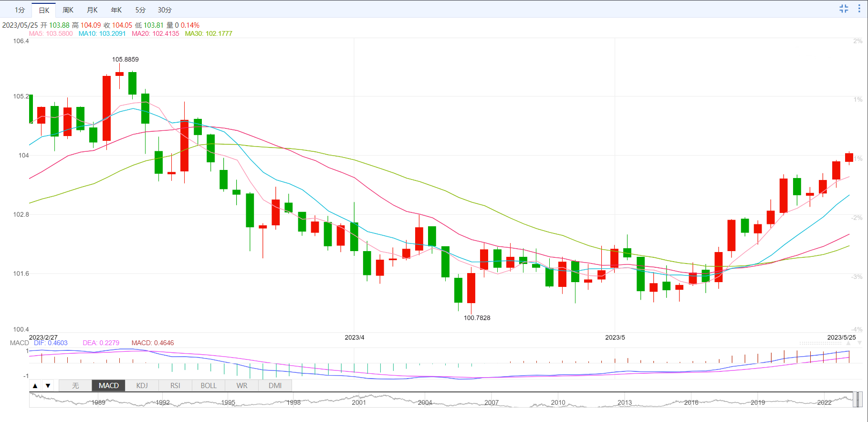Show the WR indicator
Image resolution: width=868 pixels, height=422 pixels.
click(242, 386)
